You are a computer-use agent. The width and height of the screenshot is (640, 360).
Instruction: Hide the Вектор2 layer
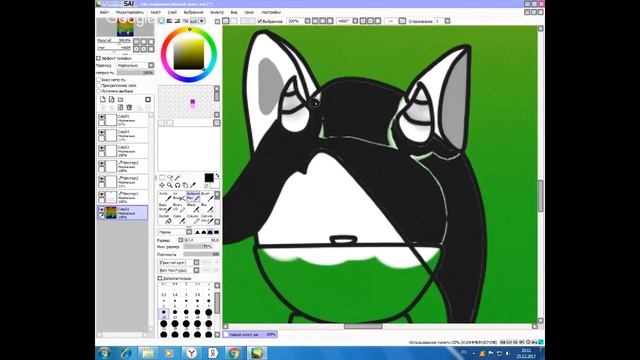(101, 179)
